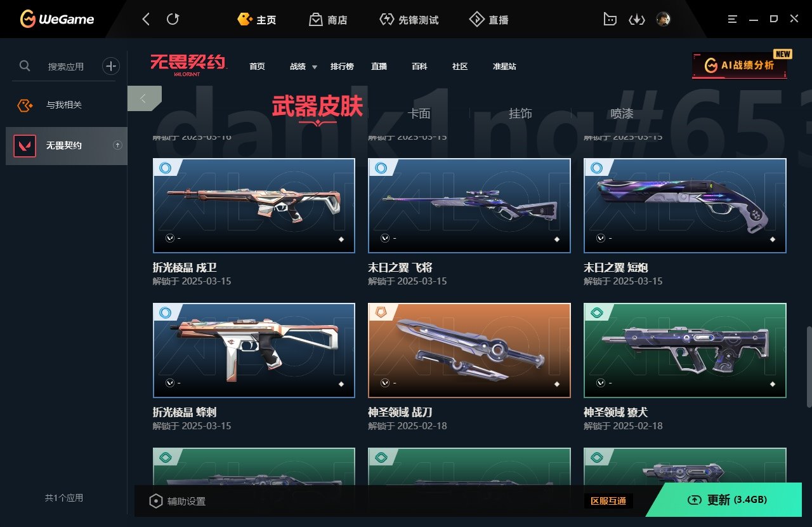Switch to the 卡面 tab
The height and width of the screenshot is (527, 812).
(419, 114)
